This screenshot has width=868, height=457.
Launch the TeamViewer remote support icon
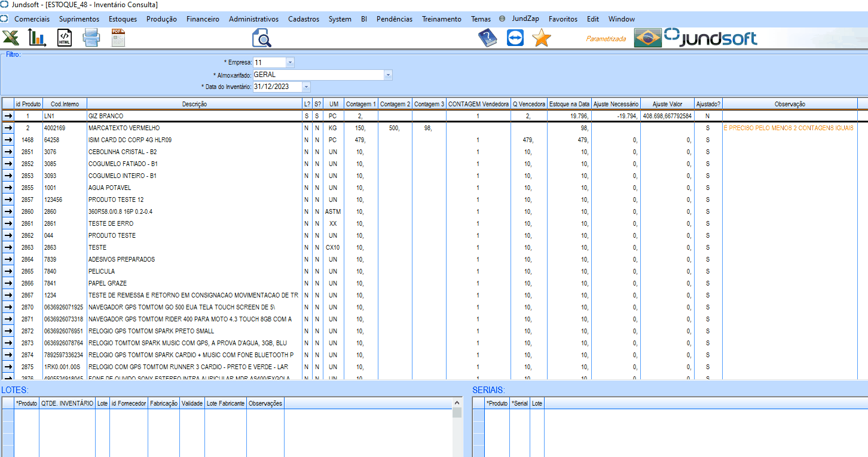(x=515, y=38)
